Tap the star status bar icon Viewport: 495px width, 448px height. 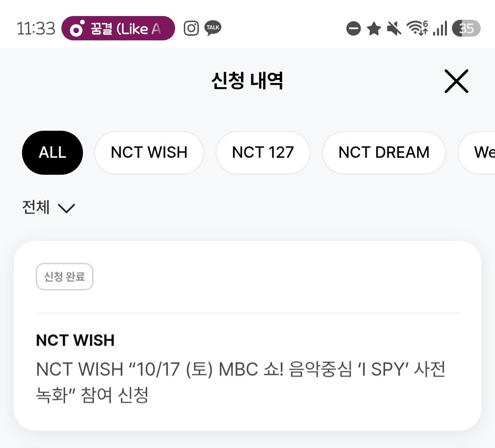374,28
